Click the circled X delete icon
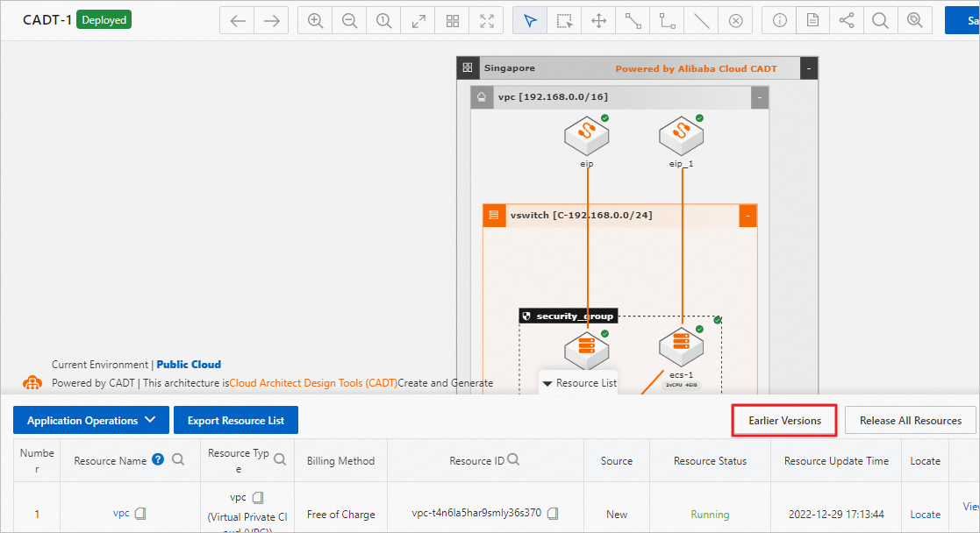 [x=735, y=21]
